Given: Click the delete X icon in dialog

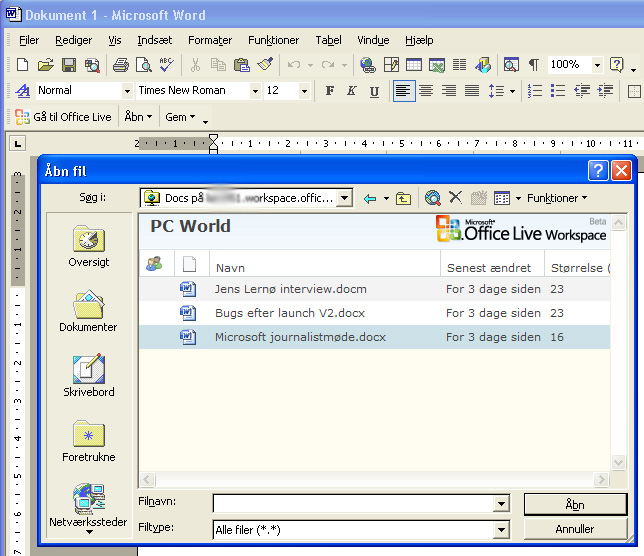Looking at the screenshot, I should click(x=455, y=199).
